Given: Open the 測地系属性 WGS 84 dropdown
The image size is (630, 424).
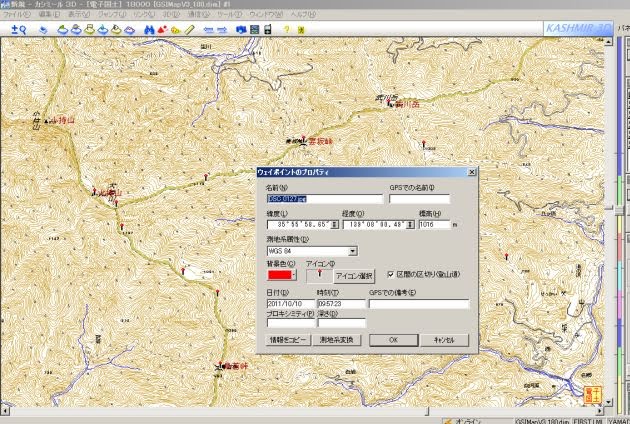Looking at the screenshot, I should [353, 252].
